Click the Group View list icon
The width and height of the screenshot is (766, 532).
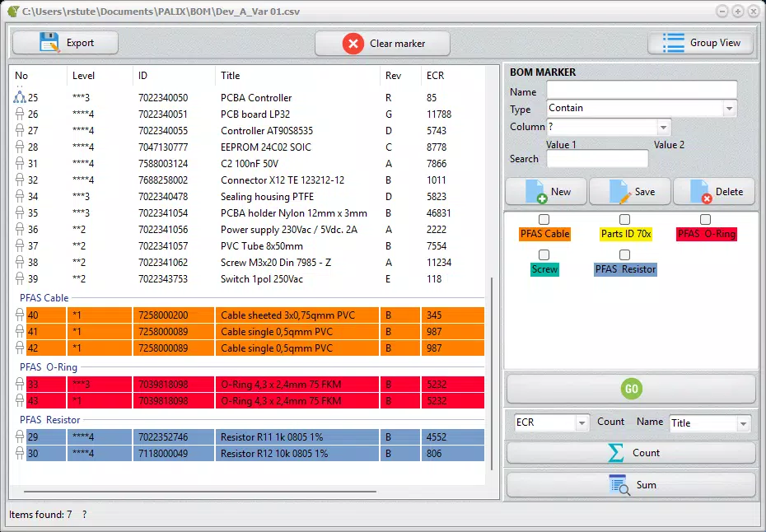point(673,43)
